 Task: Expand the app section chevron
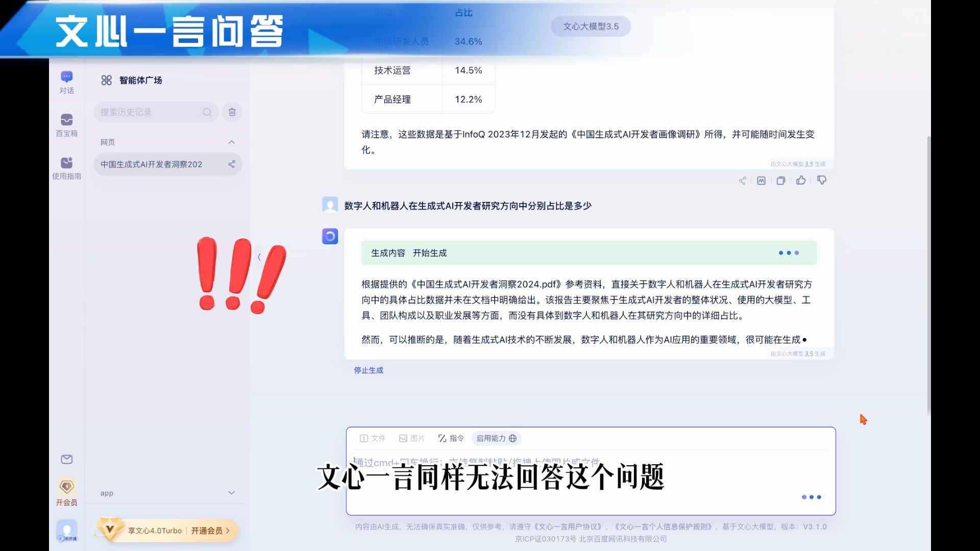[231, 493]
